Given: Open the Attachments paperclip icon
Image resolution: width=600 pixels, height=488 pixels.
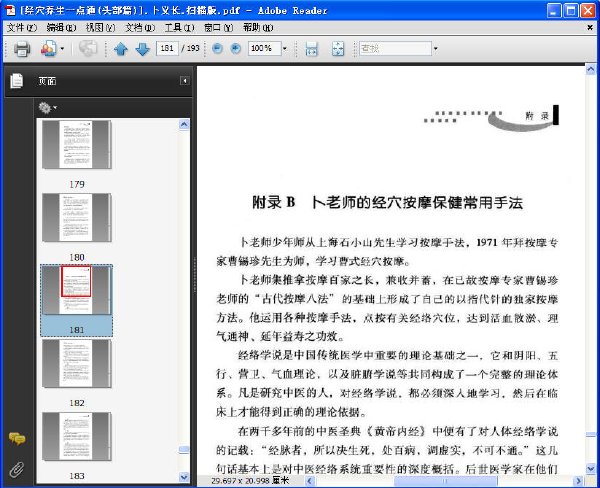Looking at the screenshot, I should (x=17, y=469).
